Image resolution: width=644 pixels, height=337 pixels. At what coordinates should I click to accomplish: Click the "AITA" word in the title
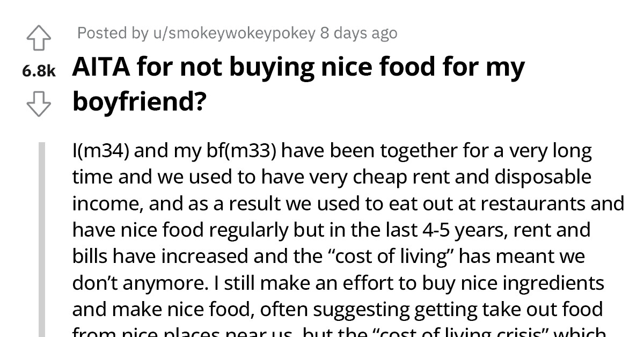coord(102,68)
